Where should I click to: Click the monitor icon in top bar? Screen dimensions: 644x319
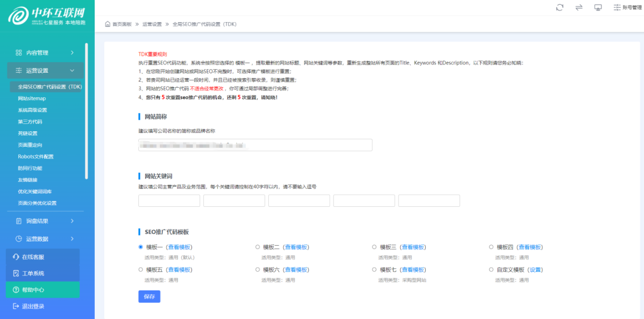point(598,7)
